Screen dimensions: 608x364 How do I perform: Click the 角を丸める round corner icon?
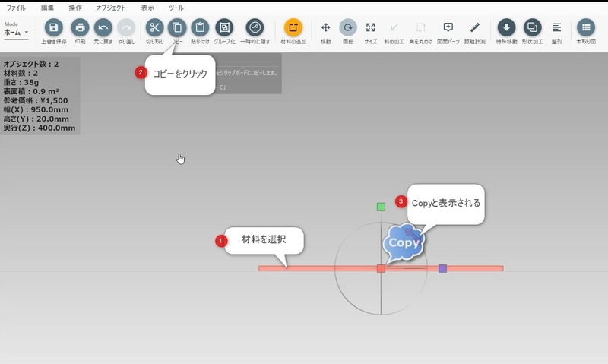coord(421,27)
